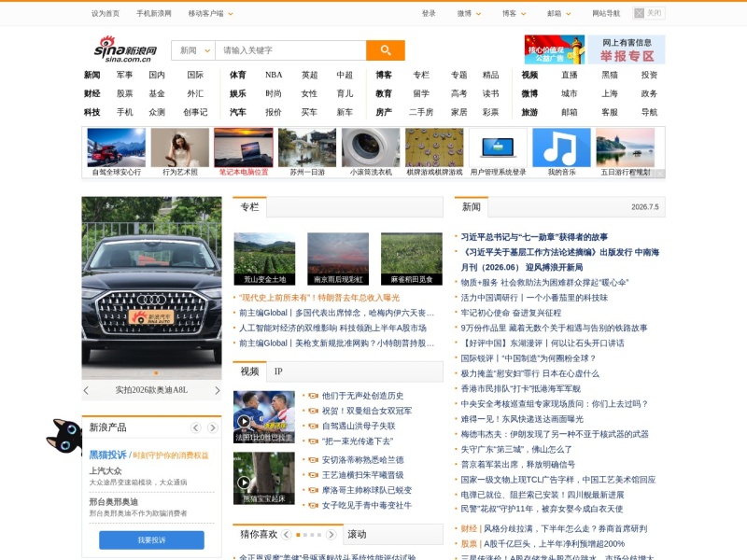Go to previous 新浪产品 item
Image resolution: width=747 pixels, height=560 pixels.
(x=196, y=428)
